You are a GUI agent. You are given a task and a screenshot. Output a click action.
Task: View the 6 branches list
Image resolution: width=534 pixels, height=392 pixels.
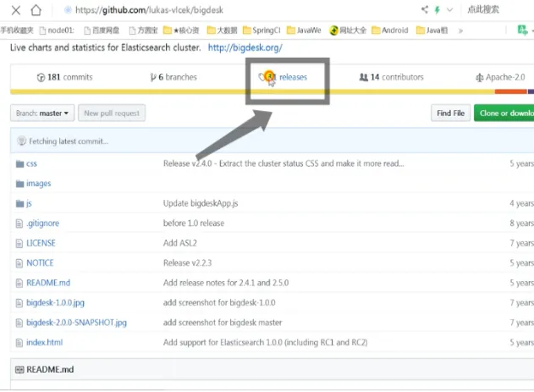coord(173,77)
